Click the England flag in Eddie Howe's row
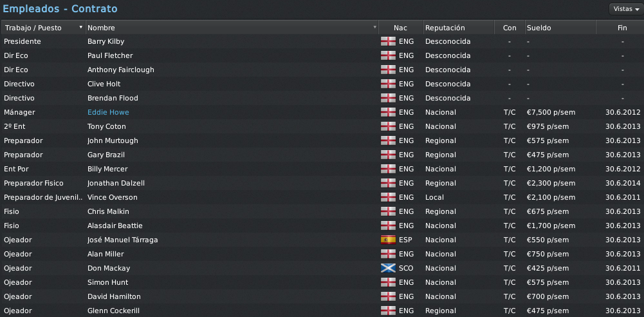Screen dimensions: 644x317 (388, 112)
